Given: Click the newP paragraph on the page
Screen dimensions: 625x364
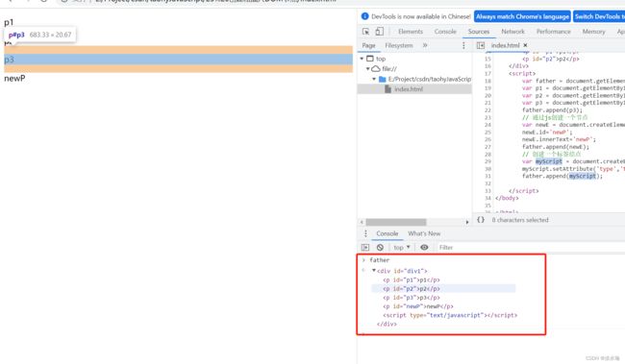Looking at the screenshot, I should point(14,79).
